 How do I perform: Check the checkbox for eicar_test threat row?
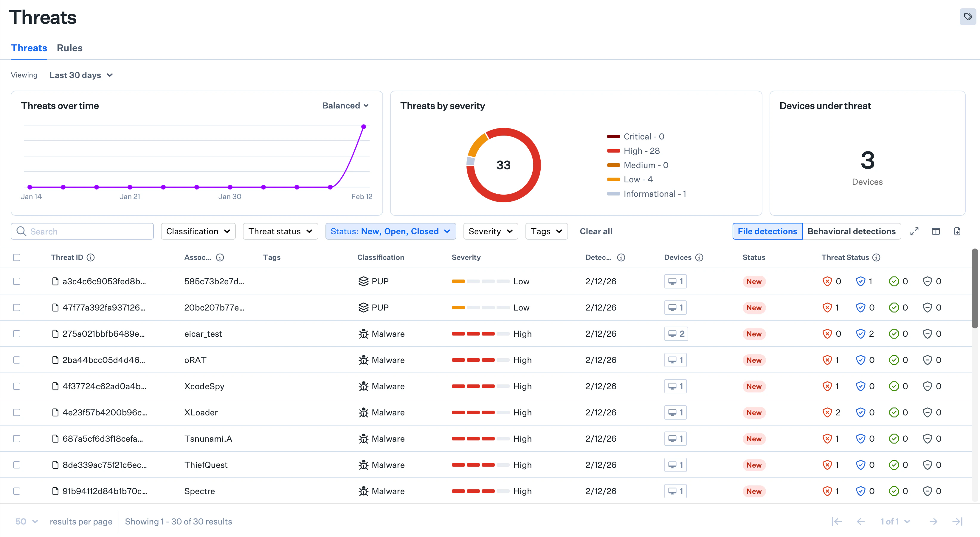[x=16, y=333]
